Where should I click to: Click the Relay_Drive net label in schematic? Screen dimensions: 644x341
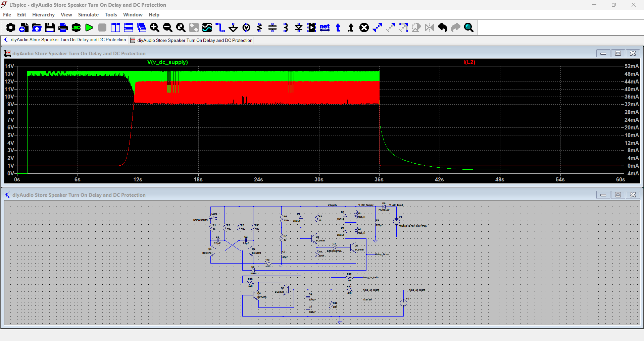tap(382, 254)
